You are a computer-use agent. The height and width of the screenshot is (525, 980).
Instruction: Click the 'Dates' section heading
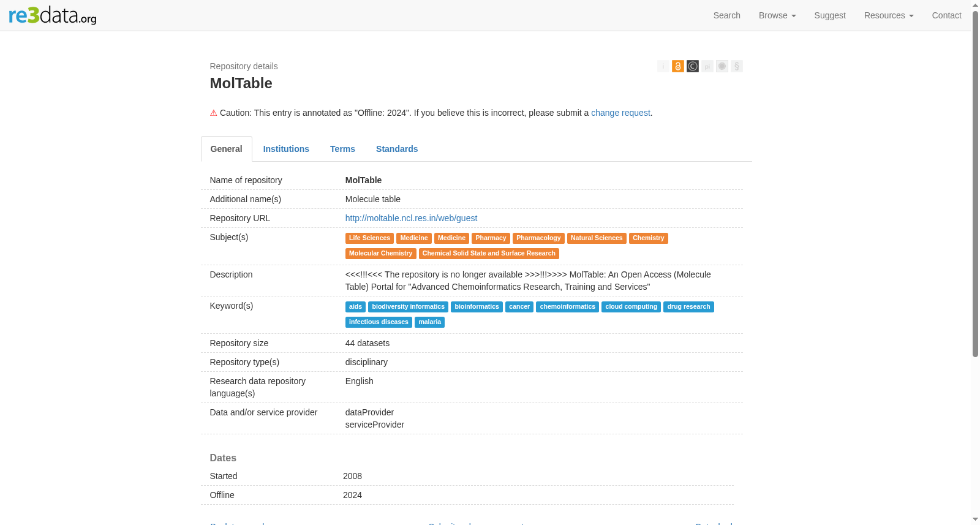223,458
